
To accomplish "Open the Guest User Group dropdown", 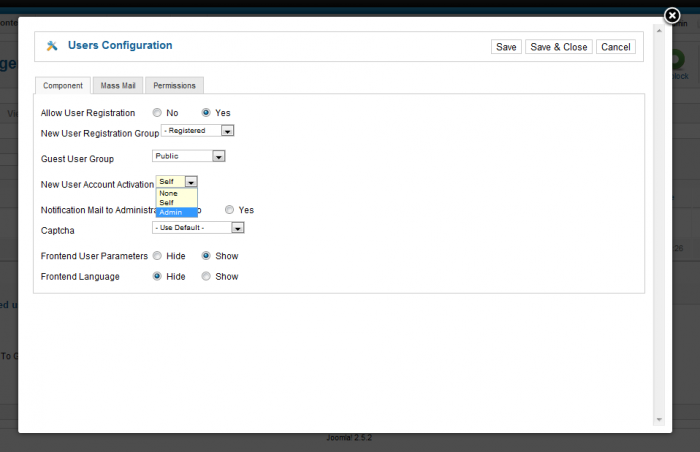I will pyautogui.click(x=189, y=156).
